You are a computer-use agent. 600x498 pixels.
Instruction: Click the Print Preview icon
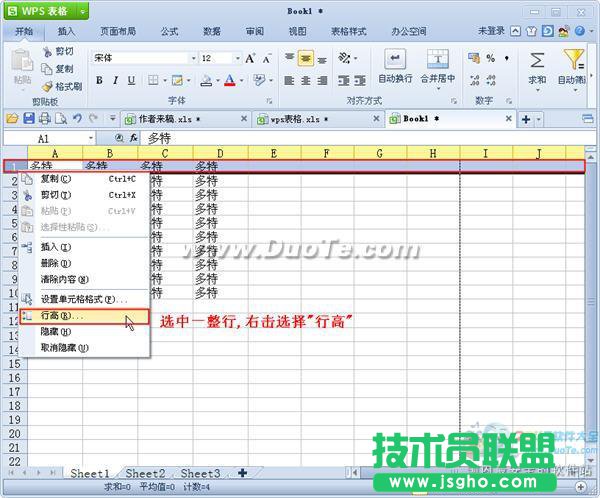coord(61,119)
